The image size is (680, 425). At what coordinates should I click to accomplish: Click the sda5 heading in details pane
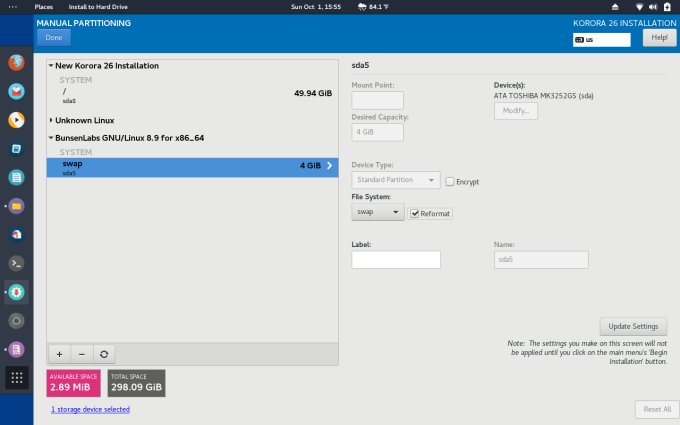tap(360, 65)
